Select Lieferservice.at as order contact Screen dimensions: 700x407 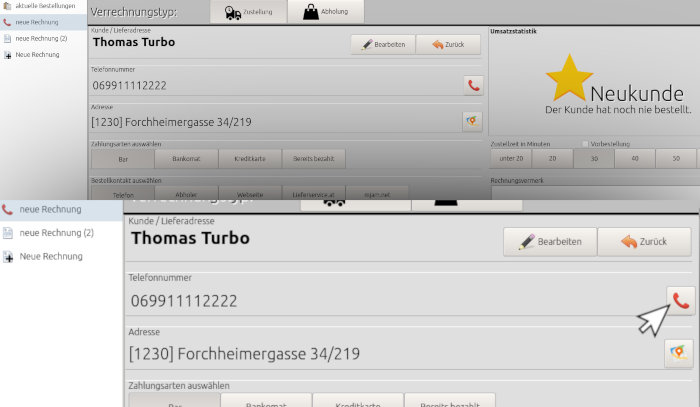(313, 195)
